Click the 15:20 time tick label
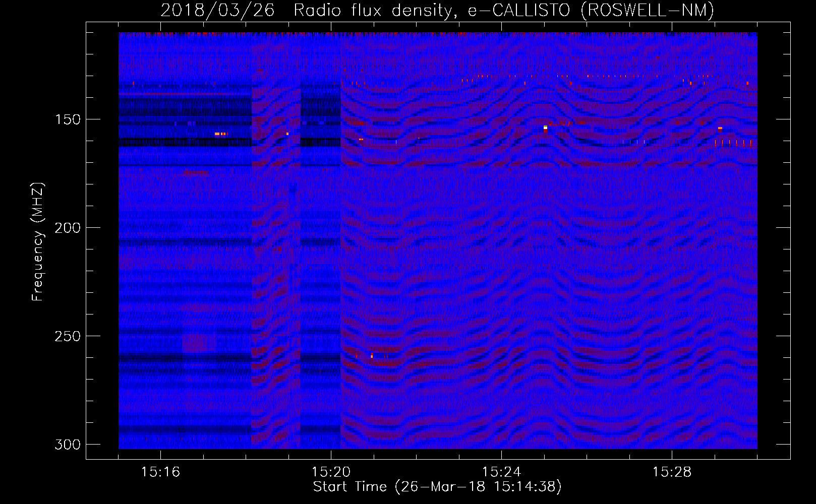This screenshot has height=504, width=816. [x=331, y=472]
